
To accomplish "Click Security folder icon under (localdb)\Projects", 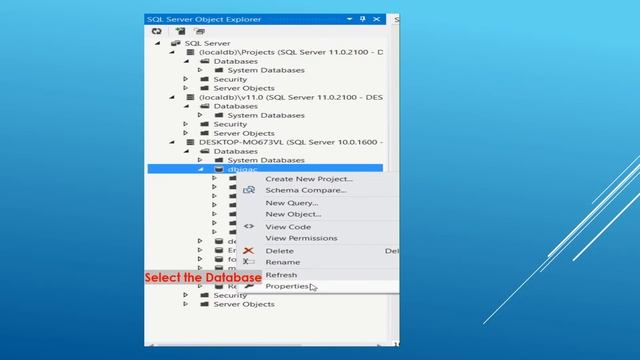I will coord(204,79).
